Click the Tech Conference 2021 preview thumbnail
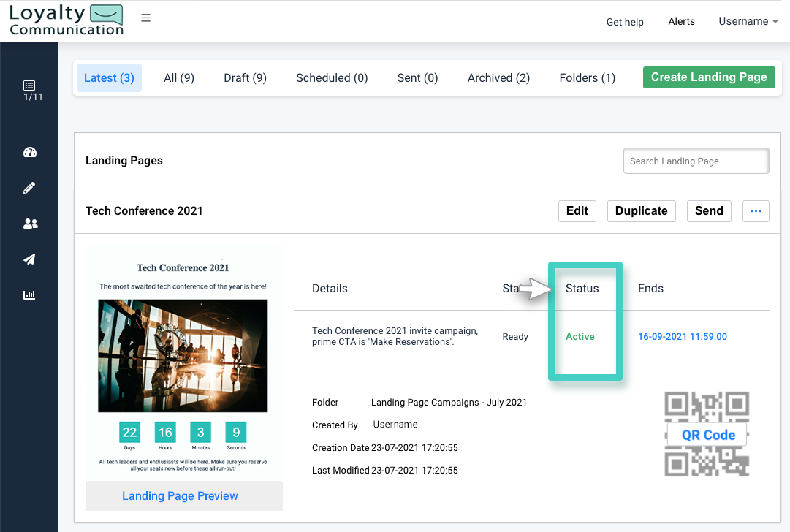Screen dimensions: 790x532 tap(184, 363)
